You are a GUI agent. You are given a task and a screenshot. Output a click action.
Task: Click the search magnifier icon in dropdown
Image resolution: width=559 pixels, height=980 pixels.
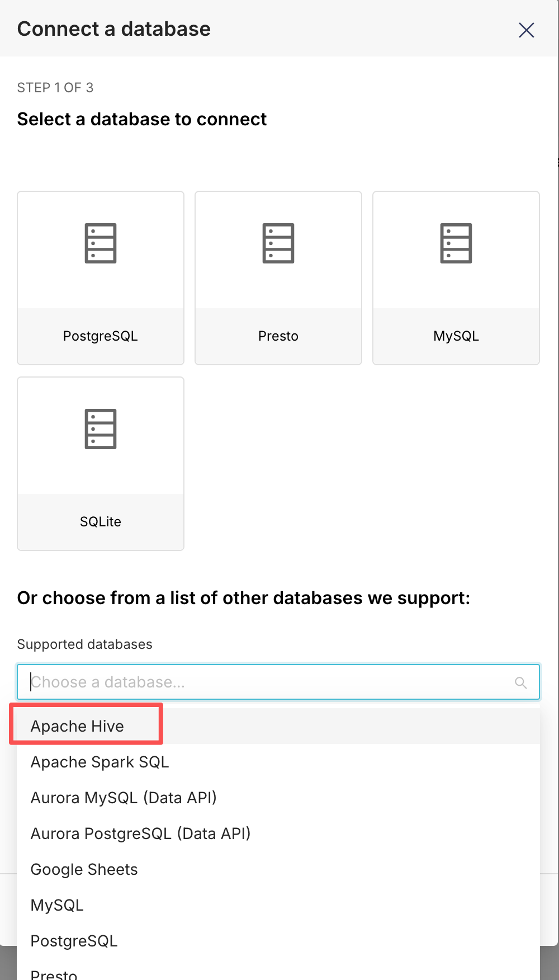coord(520,682)
